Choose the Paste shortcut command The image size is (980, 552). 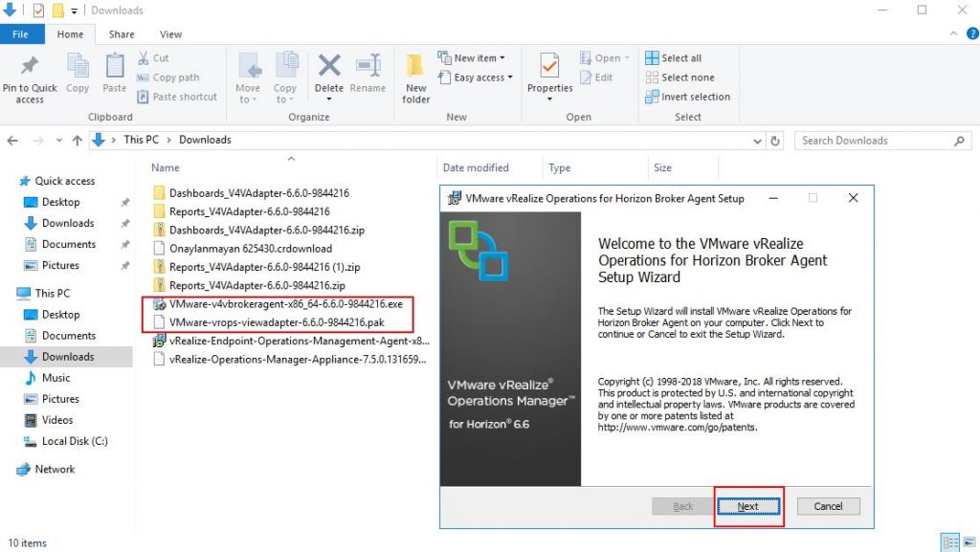[177, 97]
